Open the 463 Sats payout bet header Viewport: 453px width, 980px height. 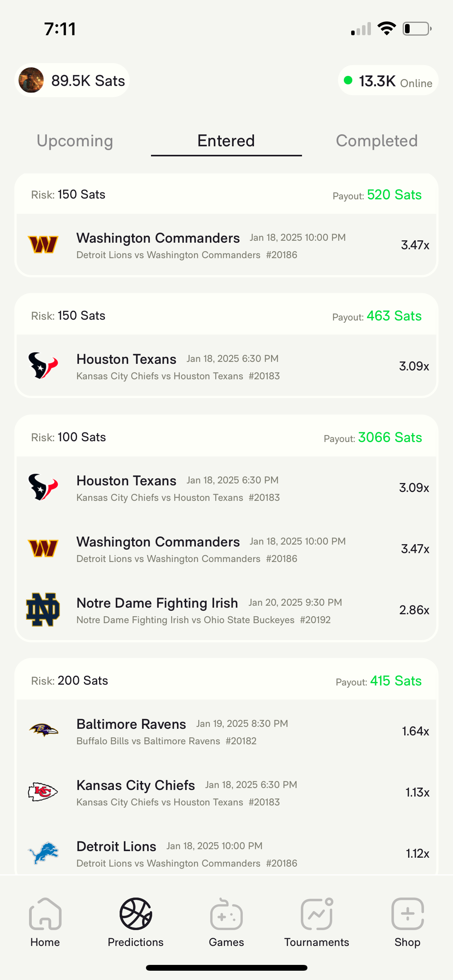point(226,316)
